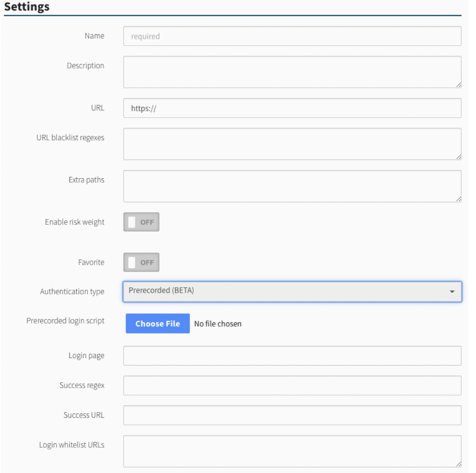476x473 pixels.
Task: Click the URL blacklist regexes resize handle
Action: [x=459, y=157]
